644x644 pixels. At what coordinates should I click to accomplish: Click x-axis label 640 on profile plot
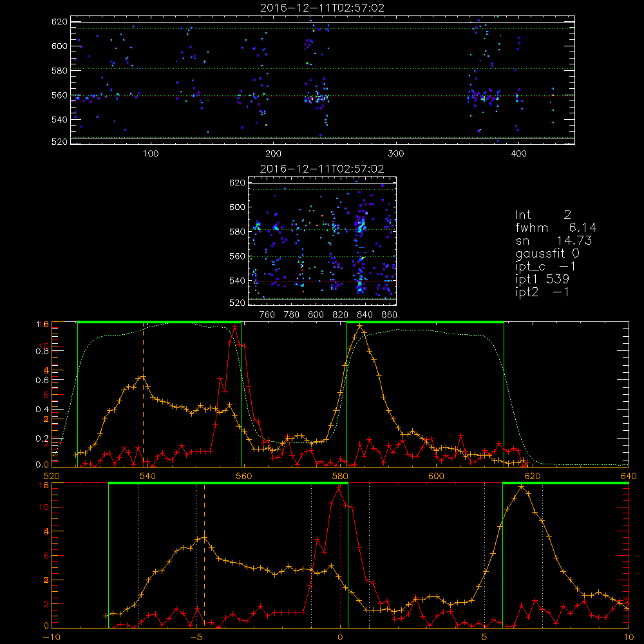629,476
